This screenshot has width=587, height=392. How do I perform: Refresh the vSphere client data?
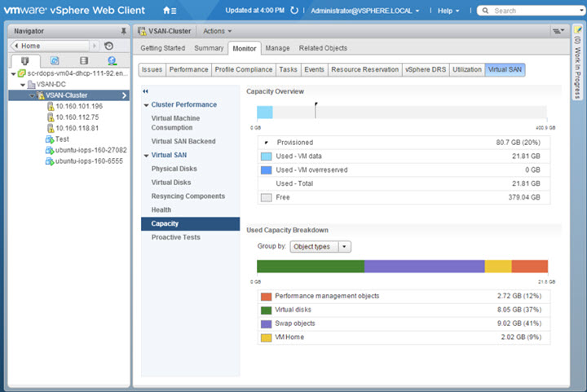(294, 11)
